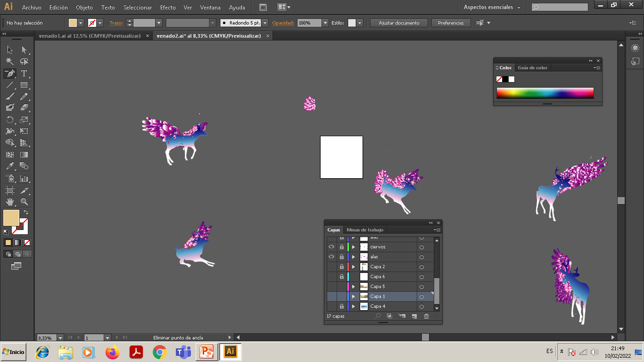This screenshot has height=362, width=644.
Task: Reset default fill and stroke
Action: click(6, 232)
